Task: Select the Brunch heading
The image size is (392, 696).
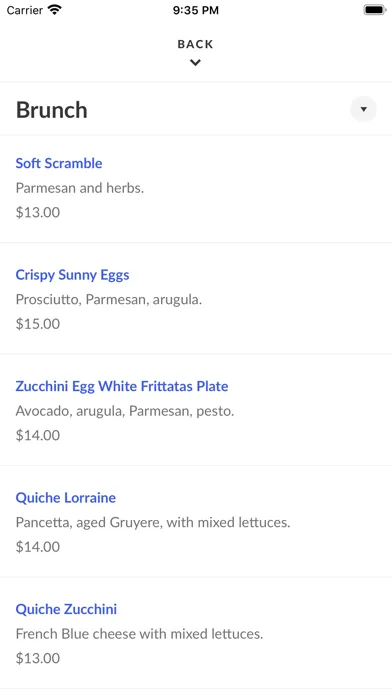Action: [x=51, y=110]
